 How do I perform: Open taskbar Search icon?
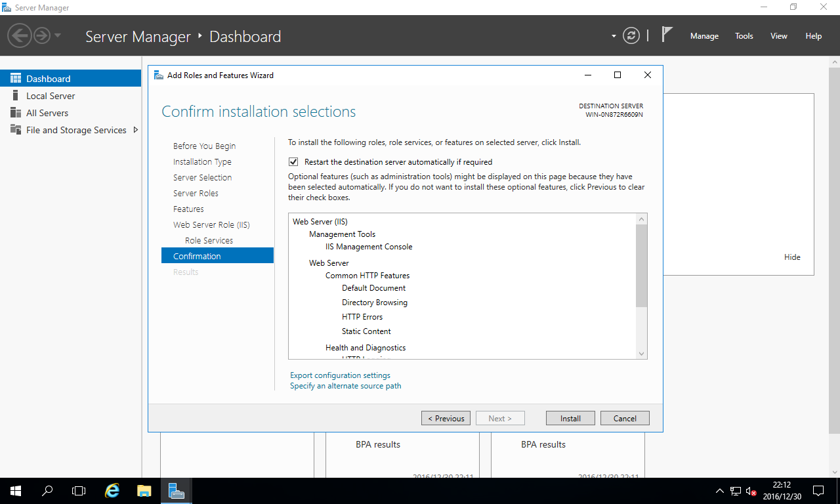[x=47, y=491]
